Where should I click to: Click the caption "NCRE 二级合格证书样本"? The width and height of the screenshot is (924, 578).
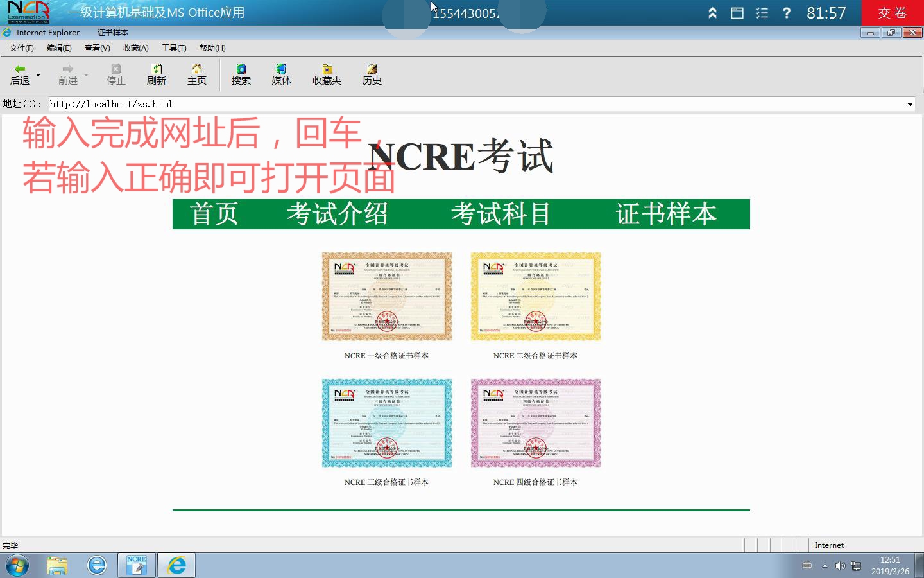click(x=535, y=356)
